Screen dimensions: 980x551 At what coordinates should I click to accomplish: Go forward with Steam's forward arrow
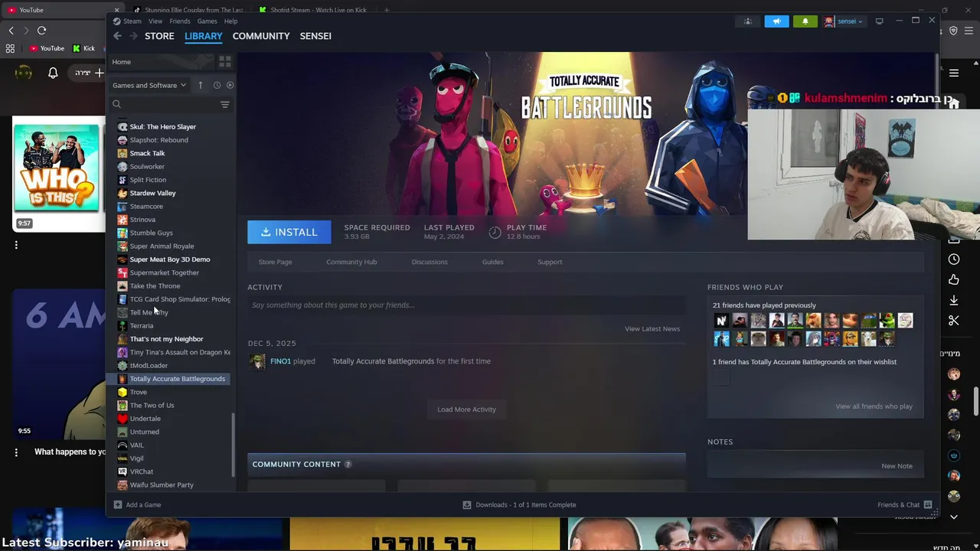133,36
